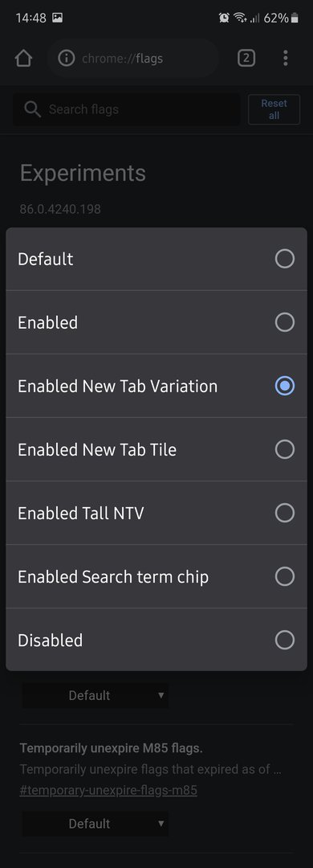Viewport: 313px width, 868px height.
Task: Tap the alarm icon in status bar
Action: tap(224, 18)
